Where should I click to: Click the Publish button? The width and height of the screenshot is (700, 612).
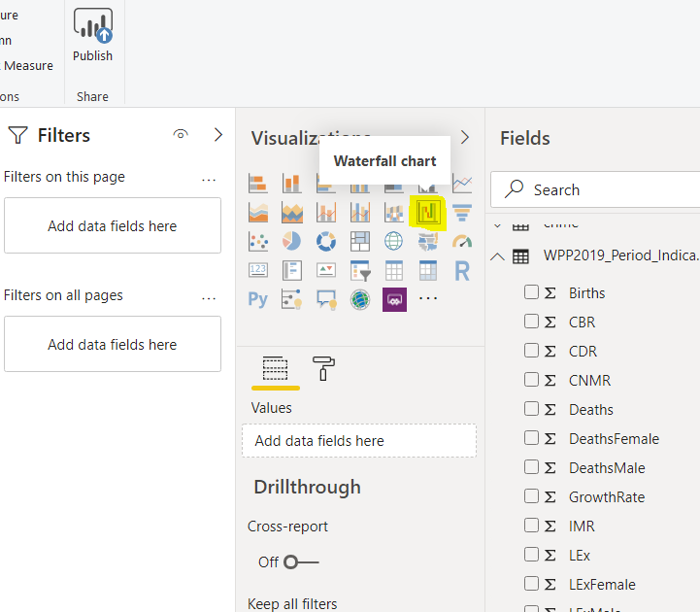93,36
